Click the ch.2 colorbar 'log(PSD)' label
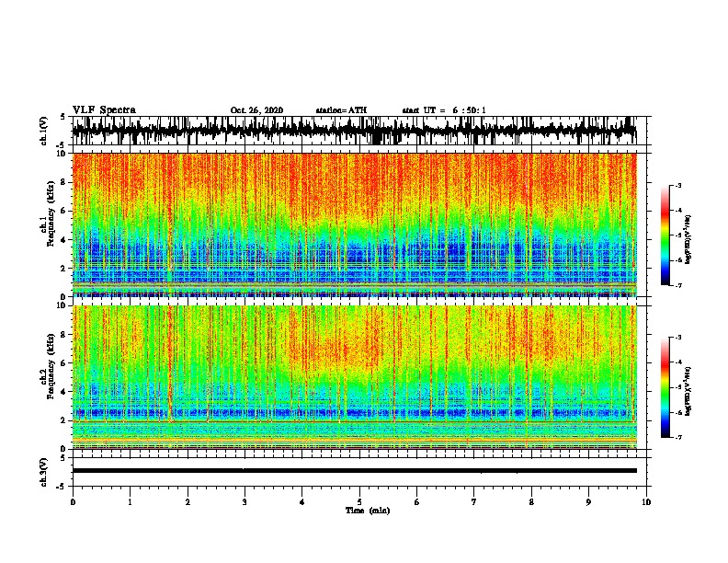 click(688, 392)
